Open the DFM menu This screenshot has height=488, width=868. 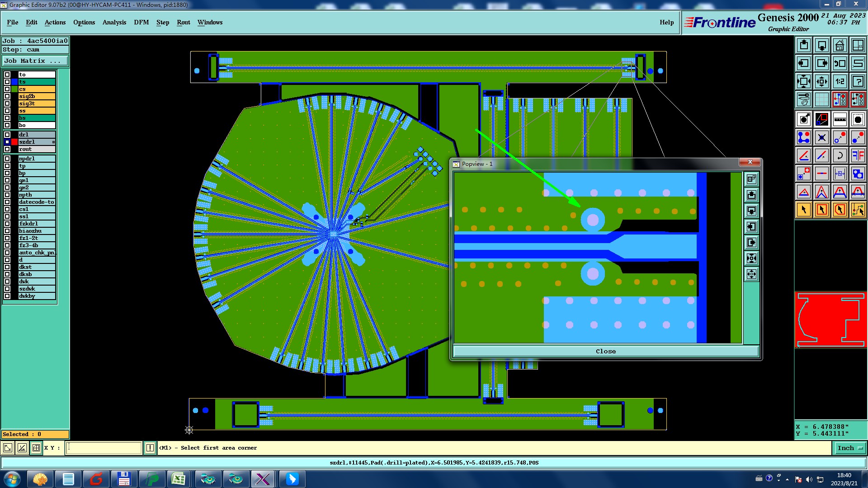coord(141,22)
